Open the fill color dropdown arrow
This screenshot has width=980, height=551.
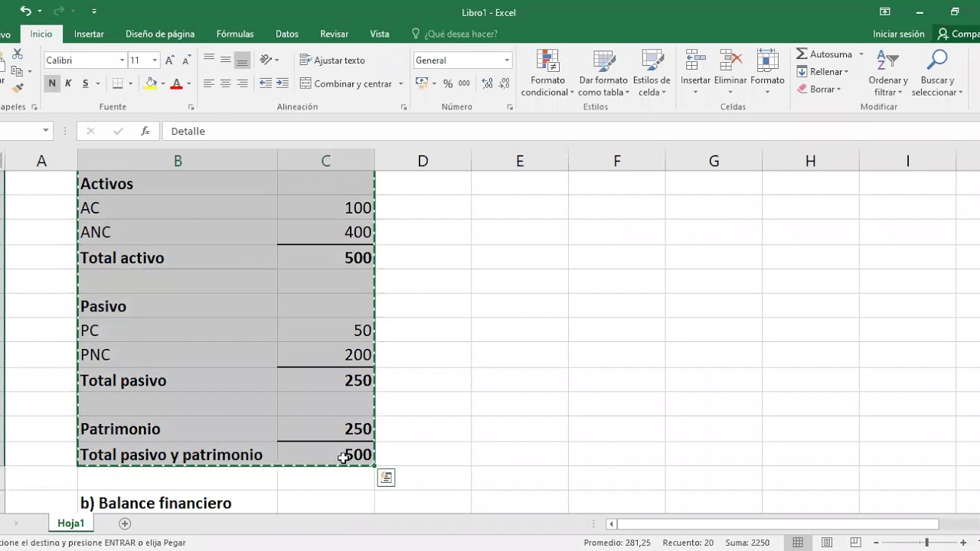pyautogui.click(x=163, y=84)
